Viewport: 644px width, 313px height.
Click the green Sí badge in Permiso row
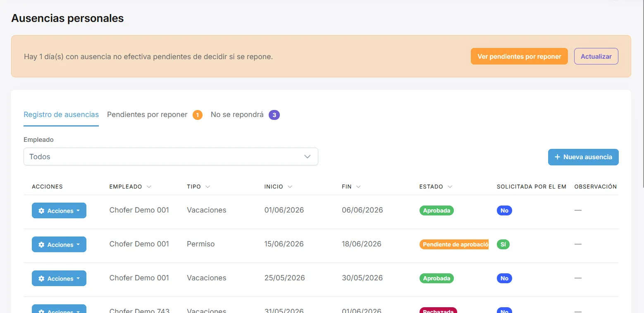(503, 244)
